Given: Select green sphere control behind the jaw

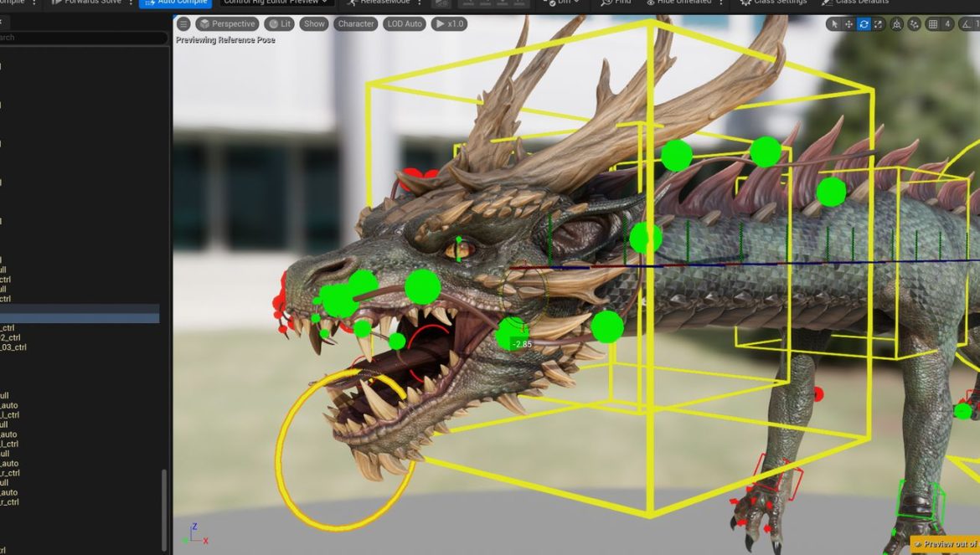Looking at the screenshot, I should coord(607,327).
